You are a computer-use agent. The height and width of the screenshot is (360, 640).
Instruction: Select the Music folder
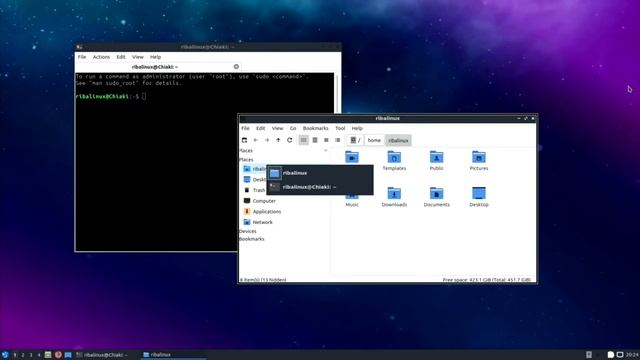(x=352, y=201)
